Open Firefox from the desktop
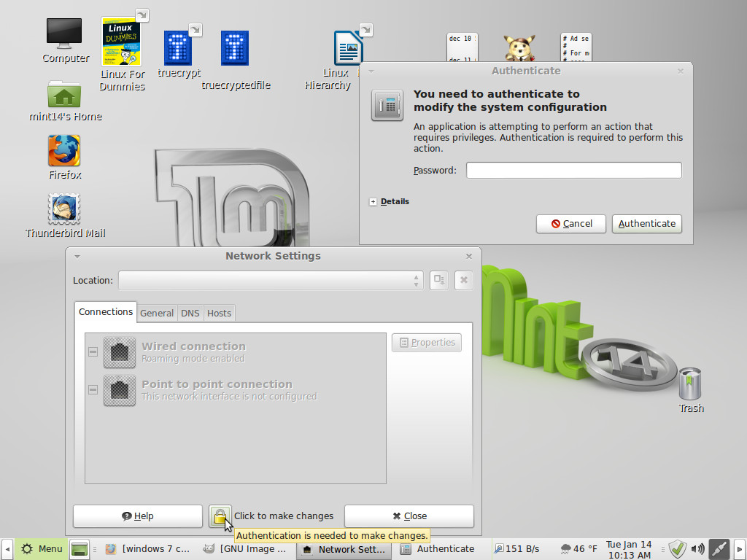747x560 pixels. click(64, 151)
